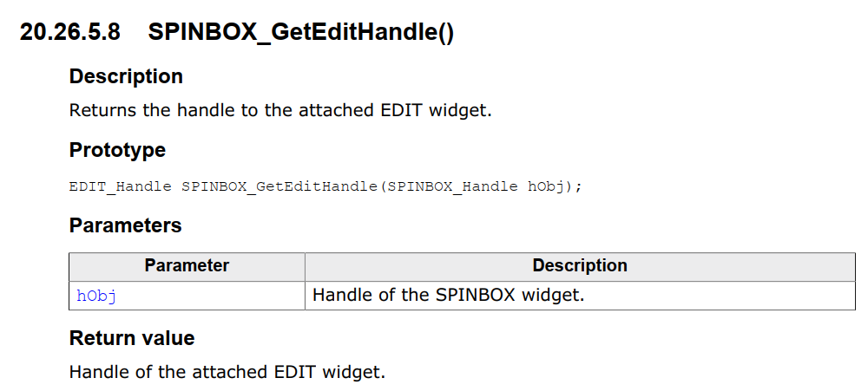868x391 pixels.
Task: Click the Description subheading
Action: (x=126, y=76)
